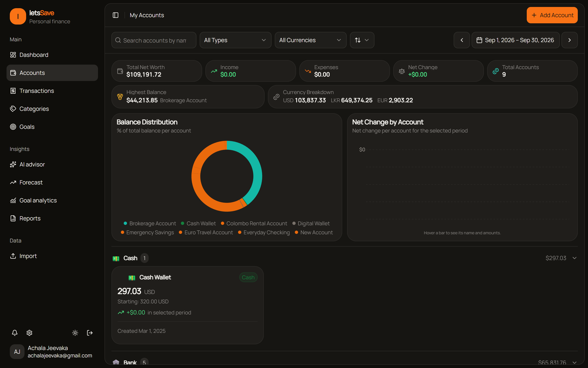The image size is (588, 368).
Task: Open notifications bell icon
Action: point(14,333)
